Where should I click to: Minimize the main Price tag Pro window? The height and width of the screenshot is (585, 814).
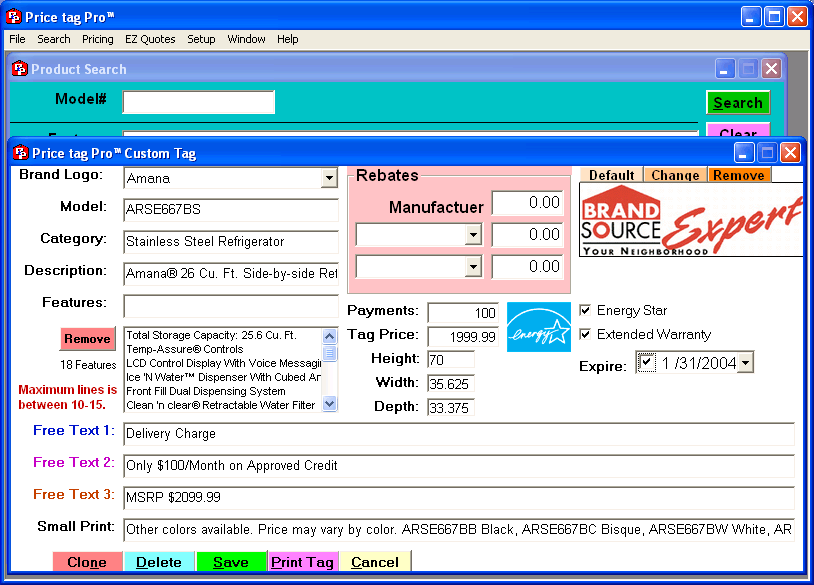click(x=750, y=17)
